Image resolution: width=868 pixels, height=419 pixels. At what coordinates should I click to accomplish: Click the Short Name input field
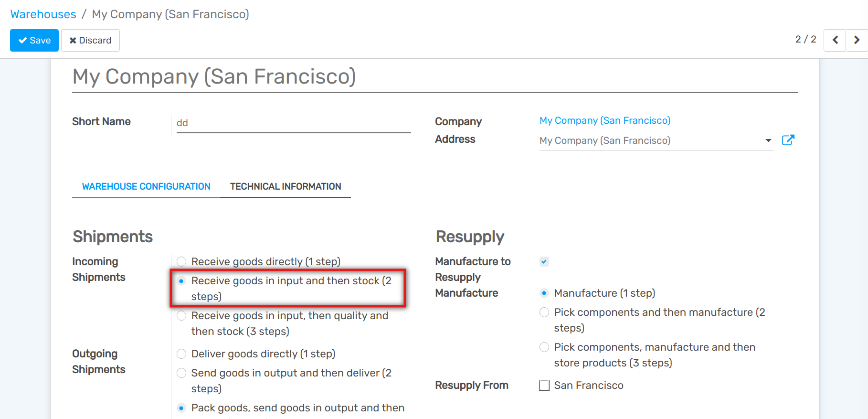coord(293,123)
